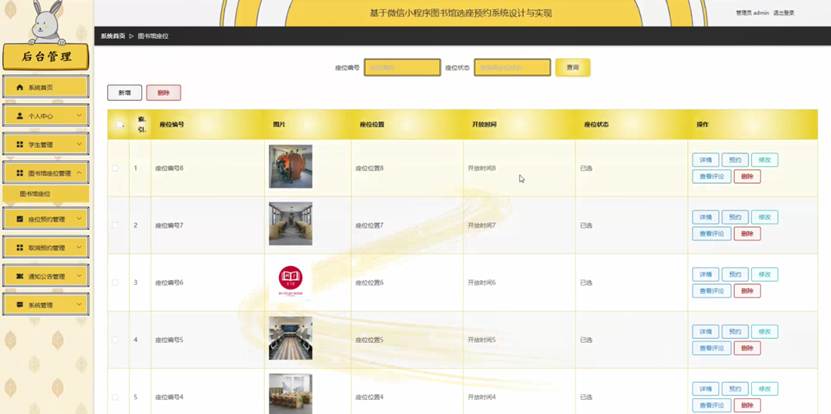This screenshot has width=831, height=414.
Task: Click 查看评论 for row 3
Action: pos(712,291)
